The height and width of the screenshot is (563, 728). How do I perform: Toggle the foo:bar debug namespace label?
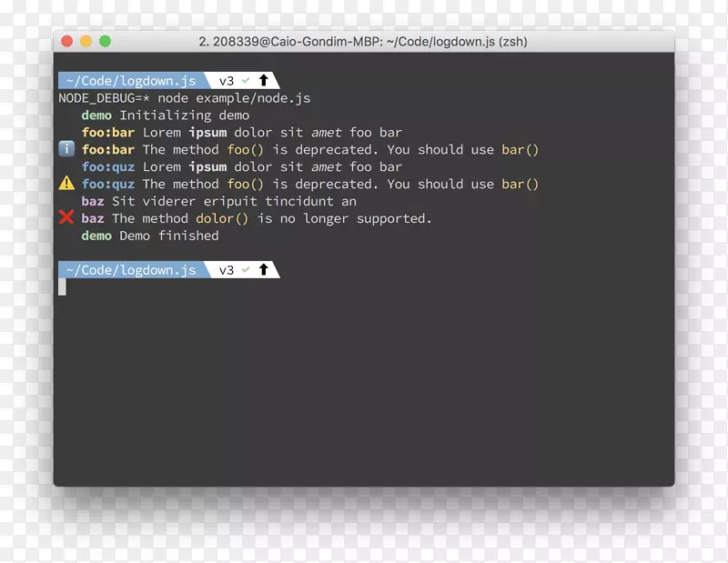coord(109,132)
